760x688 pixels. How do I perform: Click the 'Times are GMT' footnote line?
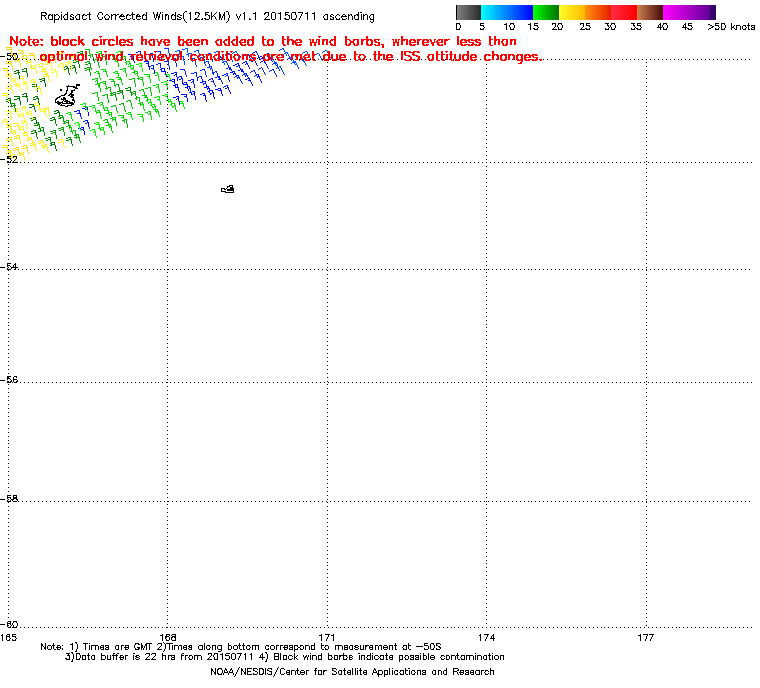click(x=241, y=647)
